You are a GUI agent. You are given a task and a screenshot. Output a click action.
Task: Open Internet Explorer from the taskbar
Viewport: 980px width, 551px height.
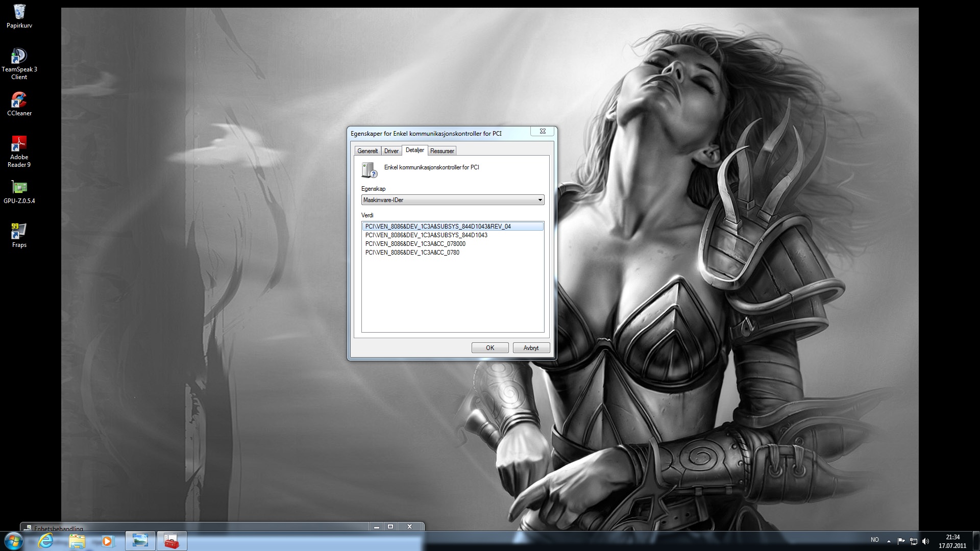(x=46, y=541)
